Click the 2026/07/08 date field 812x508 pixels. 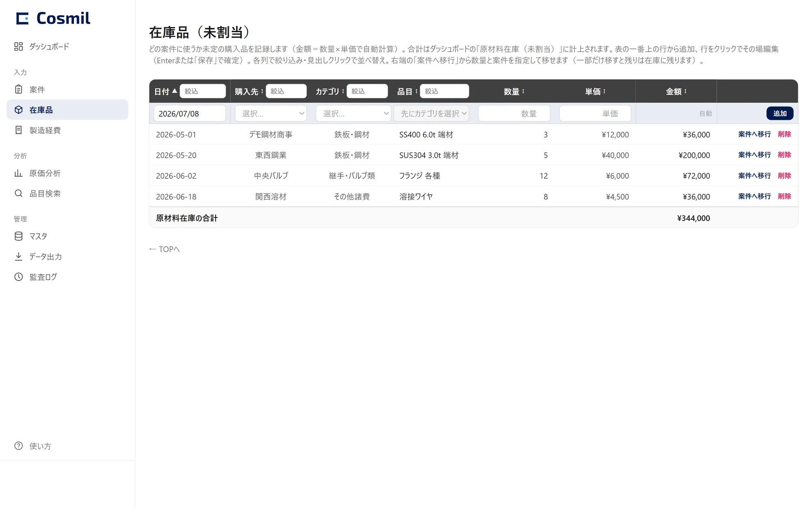click(x=190, y=113)
